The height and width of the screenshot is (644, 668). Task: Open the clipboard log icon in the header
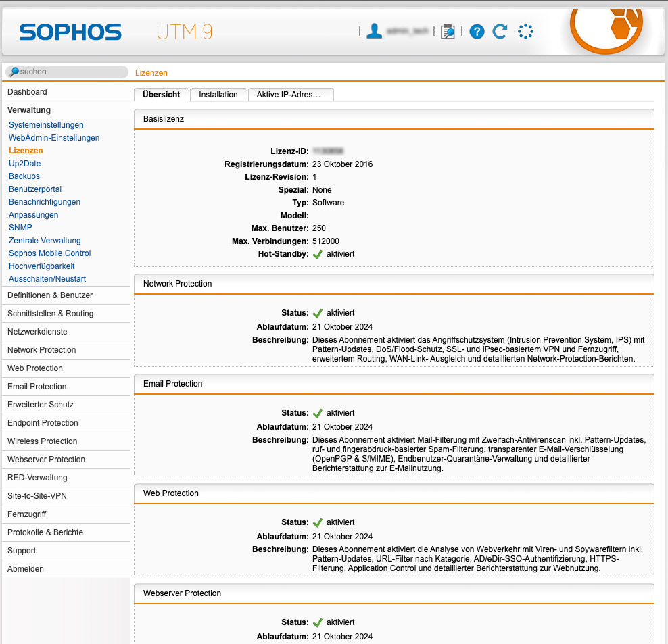(x=448, y=32)
